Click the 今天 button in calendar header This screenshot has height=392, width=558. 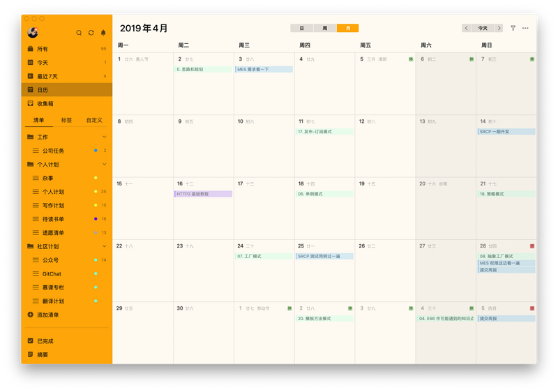(x=483, y=28)
